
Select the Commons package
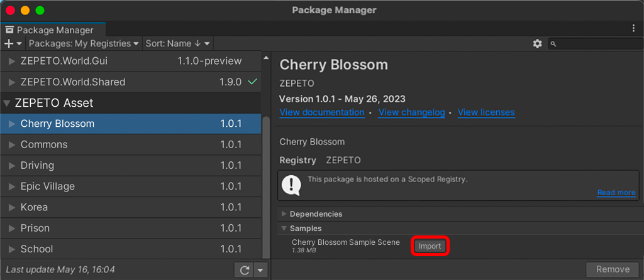coord(131,145)
